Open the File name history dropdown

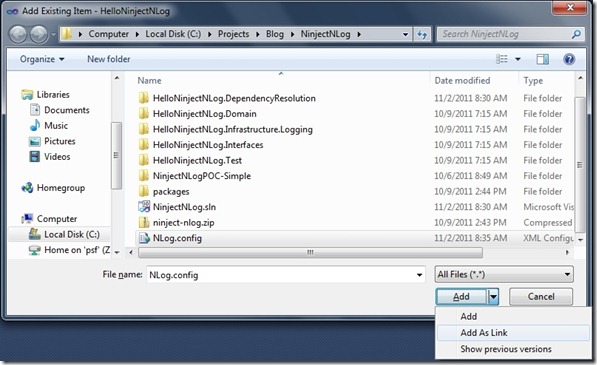click(x=419, y=275)
